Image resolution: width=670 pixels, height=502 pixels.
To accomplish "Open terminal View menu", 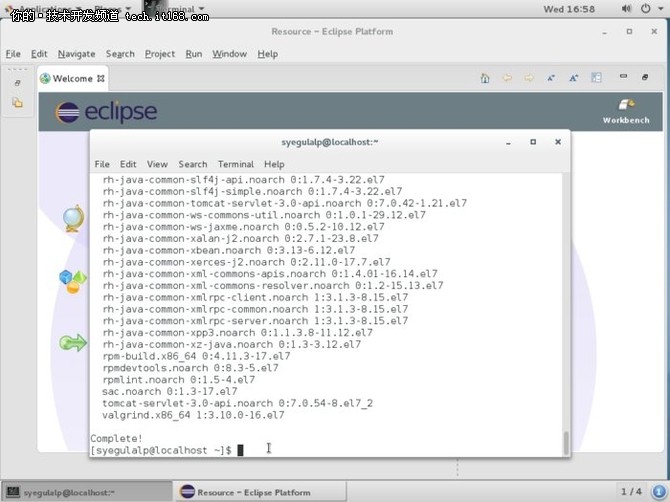I will point(157,164).
